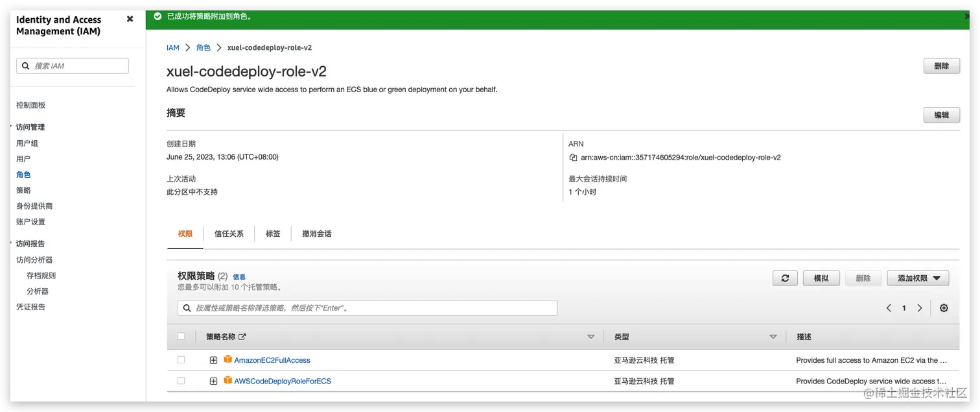Sort by 类型 column arrow

(773, 337)
